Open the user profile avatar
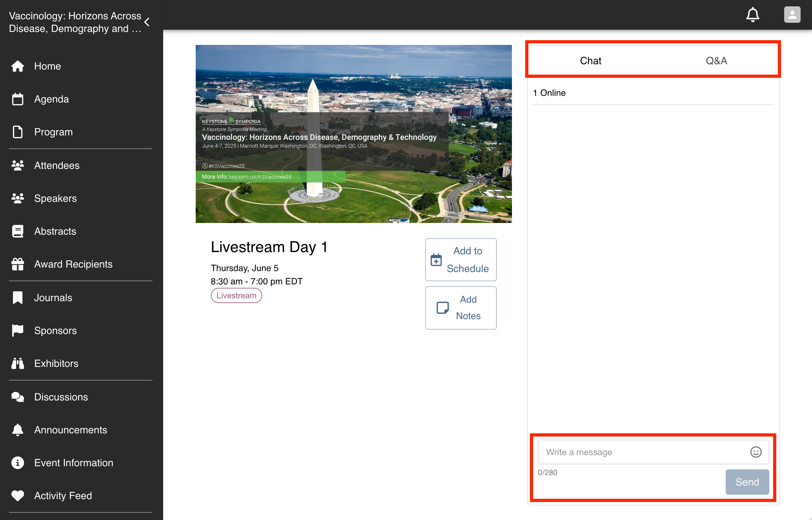812x520 pixels. [792, 15]
